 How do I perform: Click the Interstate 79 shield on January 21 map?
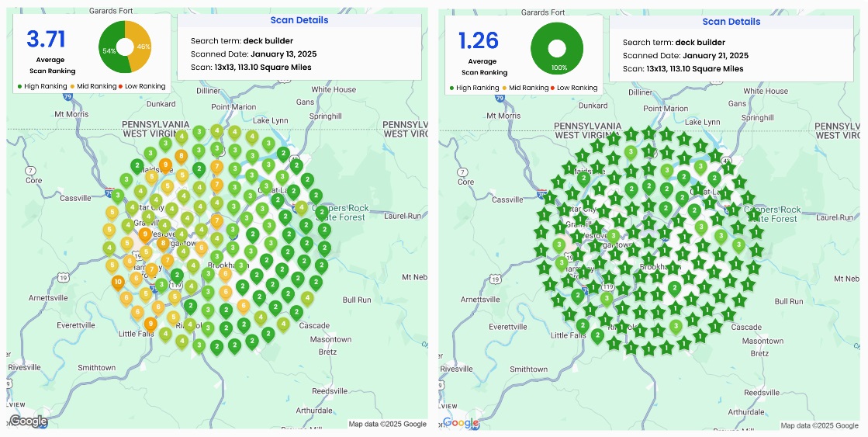[x=500, y=98]
